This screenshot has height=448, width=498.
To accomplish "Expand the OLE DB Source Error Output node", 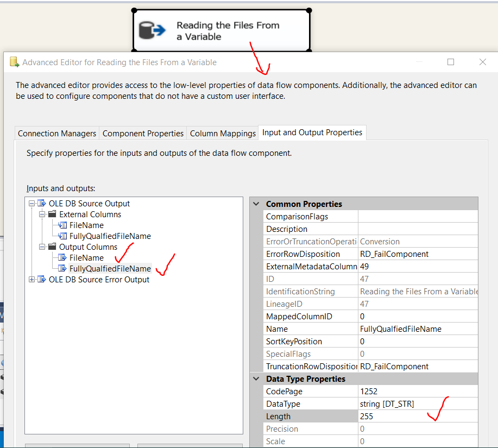I will point(31,279).
